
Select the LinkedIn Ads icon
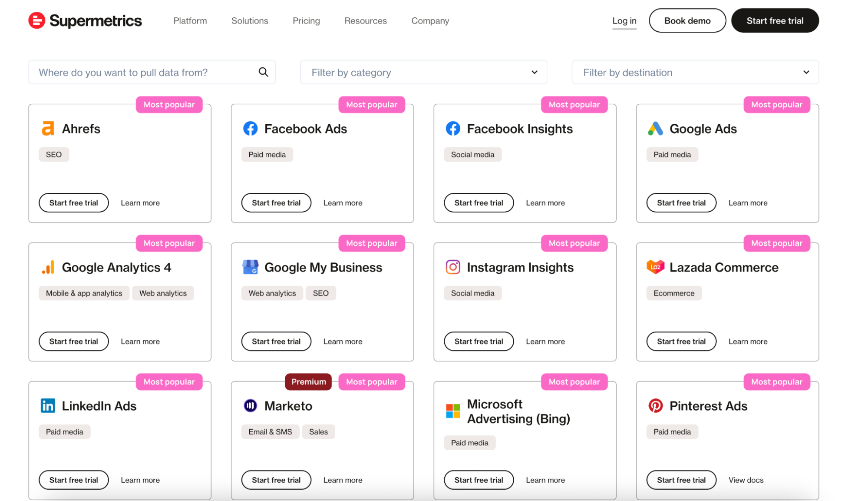pyautogui.click(x=48, y=405)
